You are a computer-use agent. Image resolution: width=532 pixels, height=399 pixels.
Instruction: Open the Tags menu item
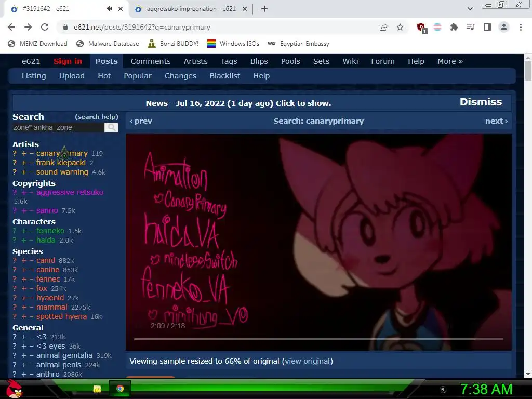(x=229, y=61)
